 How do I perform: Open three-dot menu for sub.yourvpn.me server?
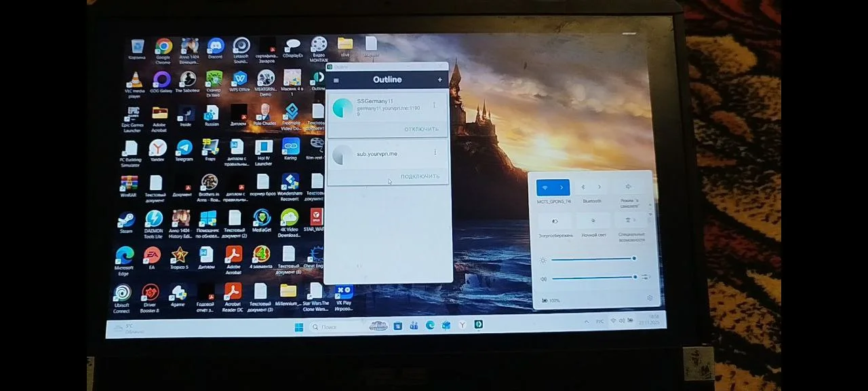(x=435, y=153)
